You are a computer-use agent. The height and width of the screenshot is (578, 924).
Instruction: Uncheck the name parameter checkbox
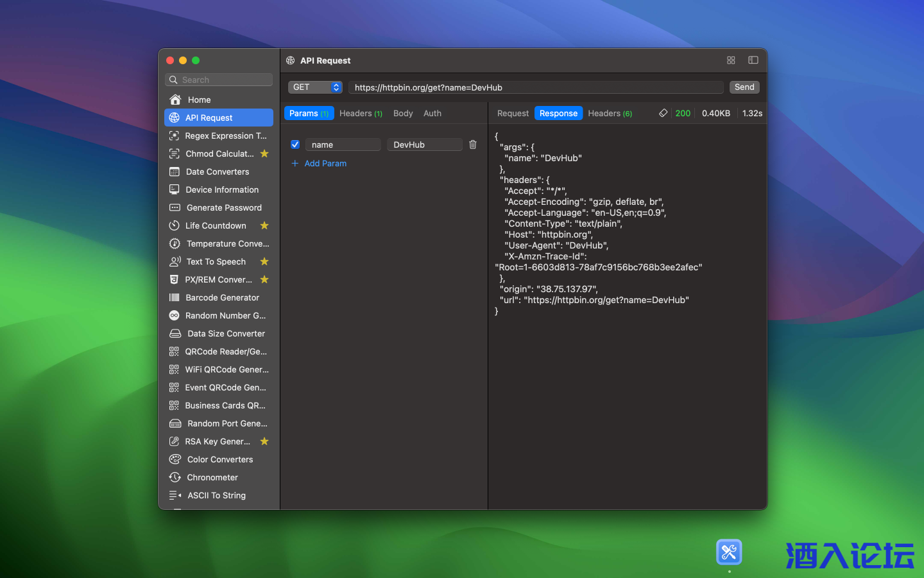coord(295,144)
